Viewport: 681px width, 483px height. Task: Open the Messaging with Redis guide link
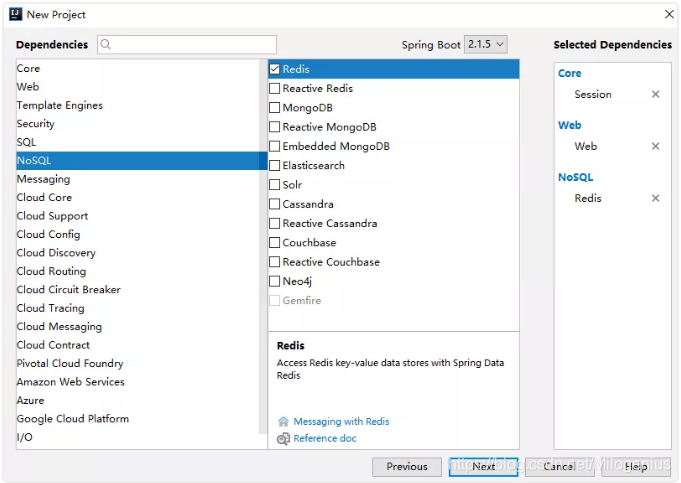point(341,422)
